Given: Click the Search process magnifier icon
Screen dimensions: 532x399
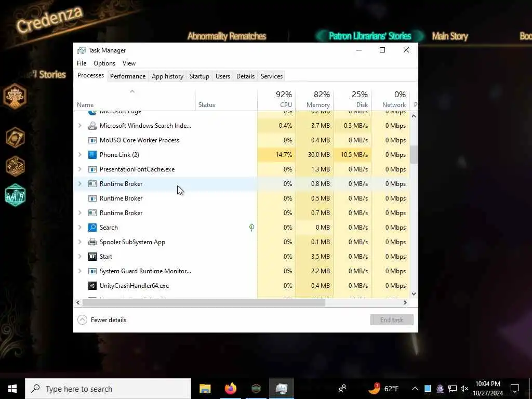Looking at the screenshot, I should click(92, 228).
